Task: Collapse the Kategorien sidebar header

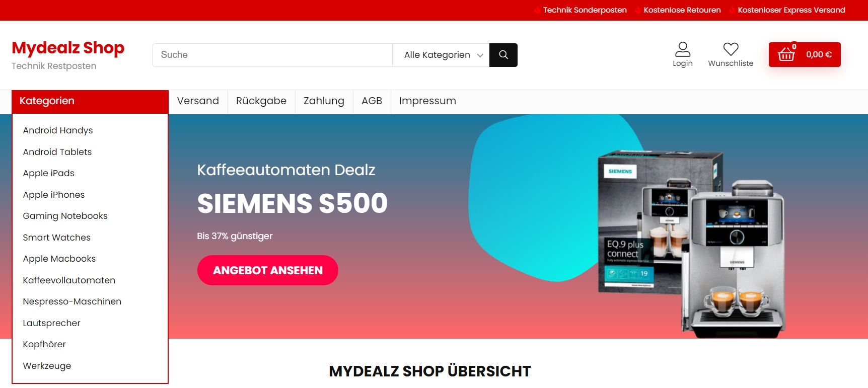Action: pyautogui.click(x=90, y=101)
